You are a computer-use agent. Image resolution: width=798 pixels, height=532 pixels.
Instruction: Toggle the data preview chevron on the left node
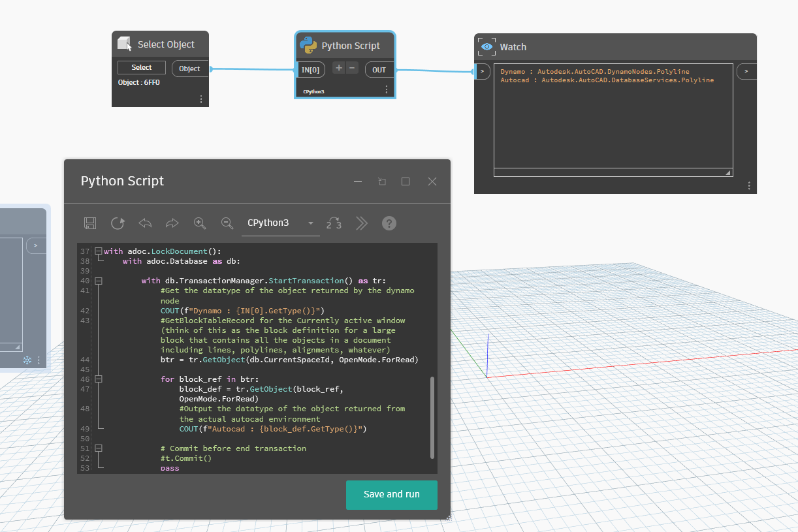[36, 246]
